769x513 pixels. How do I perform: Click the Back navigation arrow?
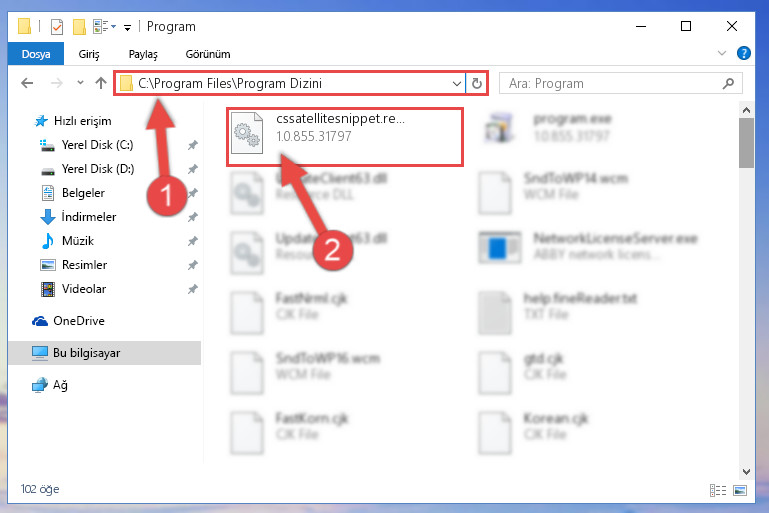[27, 83]
